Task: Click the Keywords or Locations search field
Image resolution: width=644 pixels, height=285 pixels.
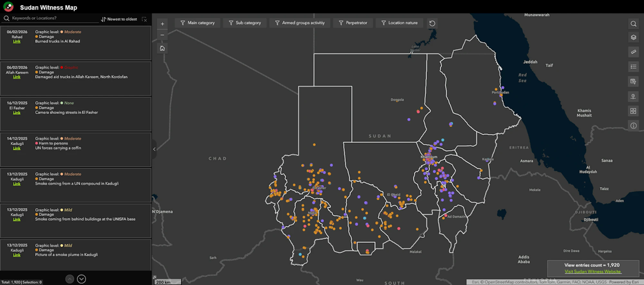Action: (52, 18)
